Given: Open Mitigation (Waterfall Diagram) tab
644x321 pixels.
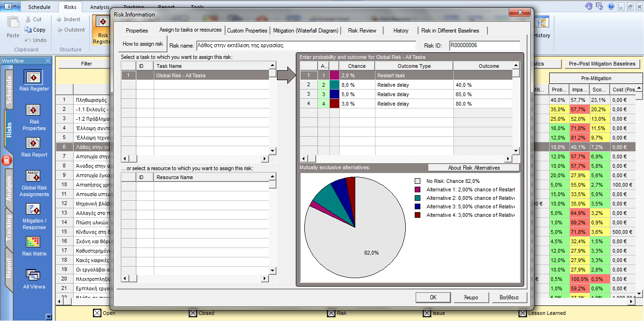Looking at the screenshot, I should point(306,31).
